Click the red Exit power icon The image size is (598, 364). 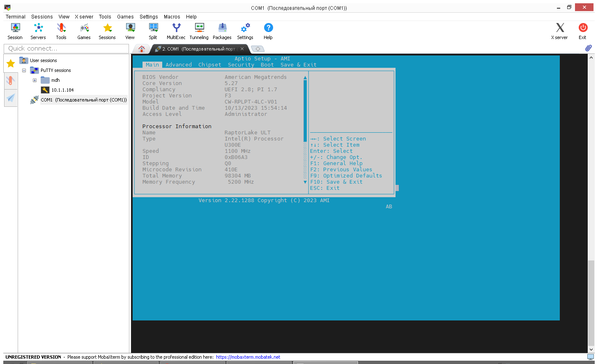(583, 31)
